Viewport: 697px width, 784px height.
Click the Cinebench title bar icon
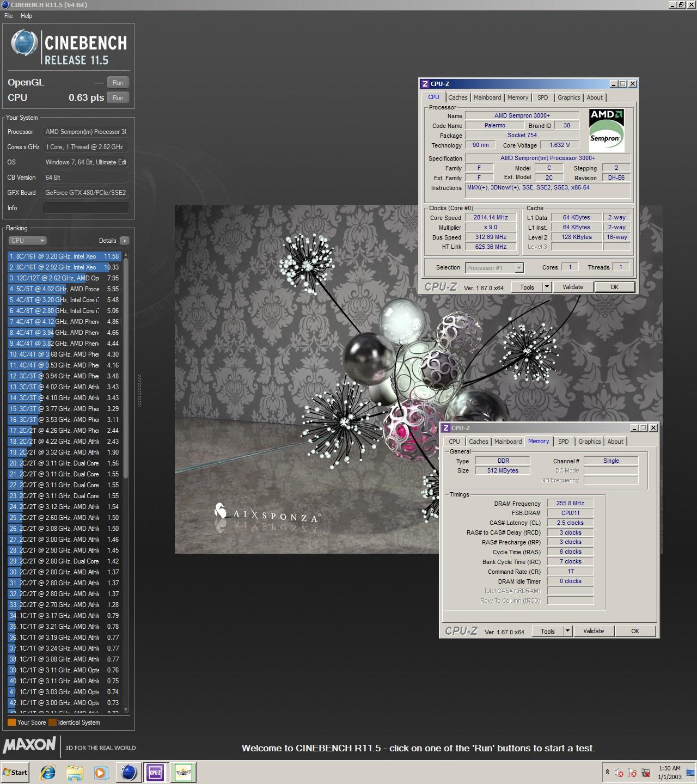pos(5,5)
